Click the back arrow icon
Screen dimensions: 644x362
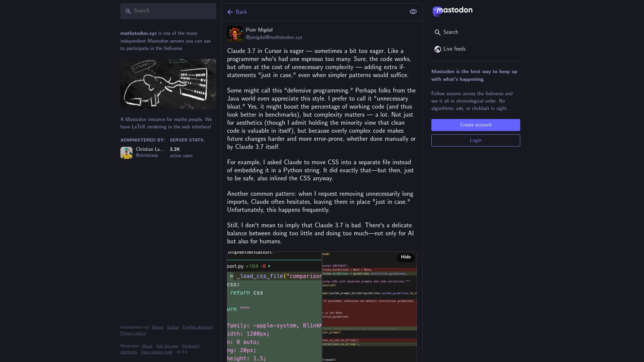pyautogui.click(x=230, y=12)
